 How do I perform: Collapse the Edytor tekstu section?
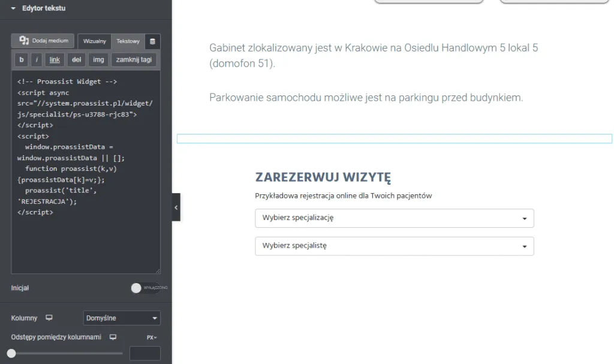(x=13, y=8)
